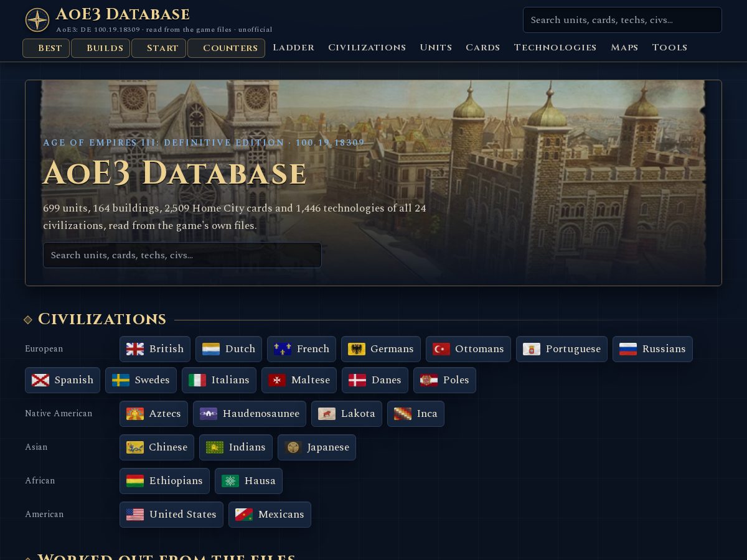The image size is (747, 560).
Task: Open the Best page button
Action: [x=46, y=48]
